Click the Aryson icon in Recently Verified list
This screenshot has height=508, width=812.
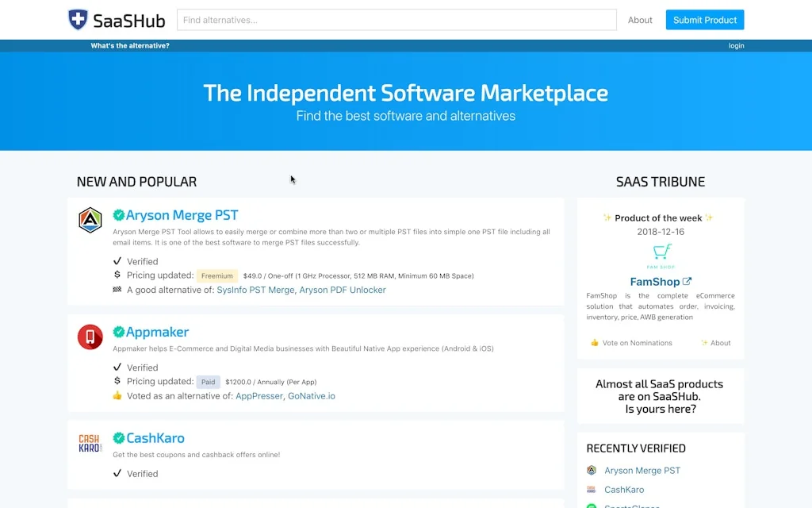[590, 470]
